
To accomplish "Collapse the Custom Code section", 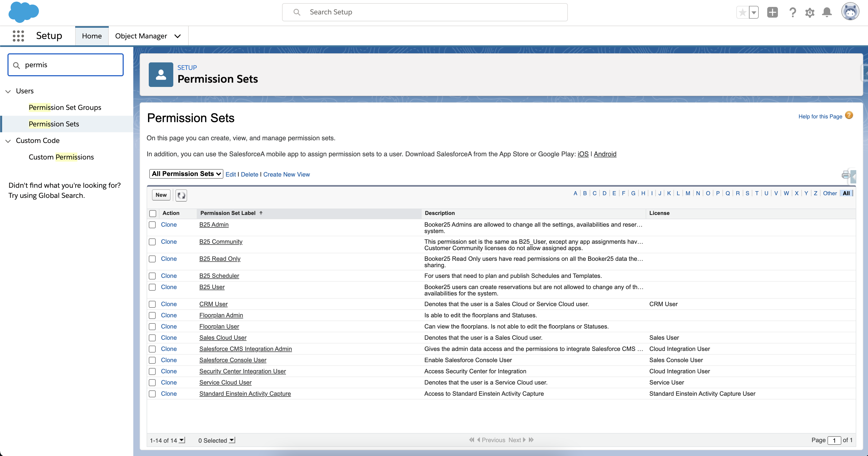I will (8, 141).
